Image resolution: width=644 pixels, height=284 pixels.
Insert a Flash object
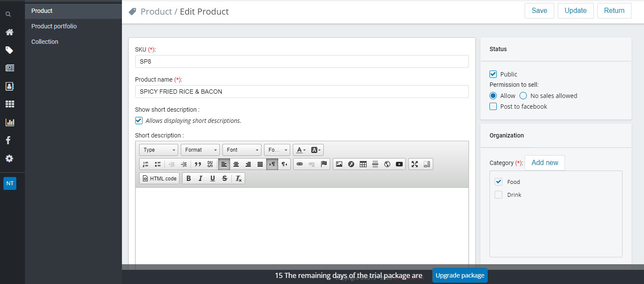tap(351, 164)
